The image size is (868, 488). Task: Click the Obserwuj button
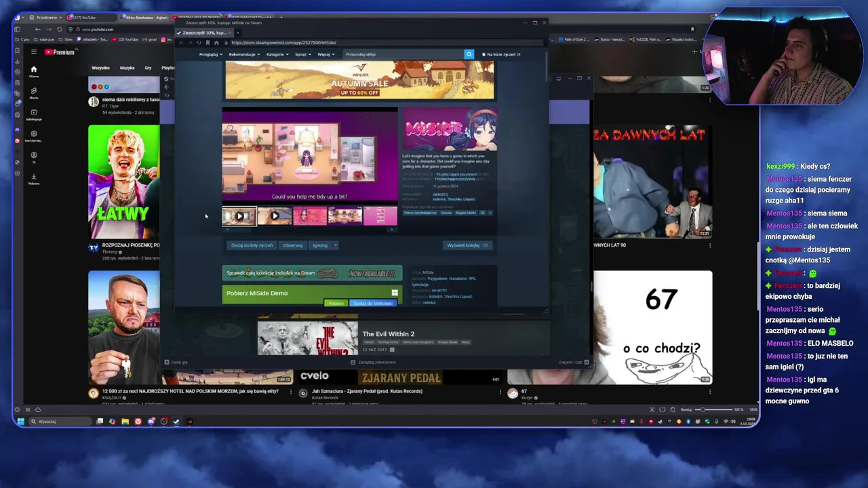(x=293, y=245)
